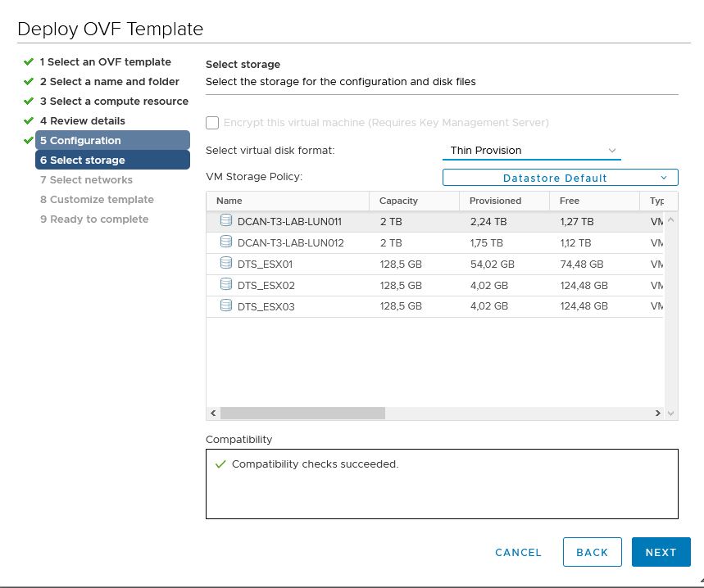Click the vertical scrollbar's down arrow
704x588 pixels.
pyautogui.click(x=670, y=413)
